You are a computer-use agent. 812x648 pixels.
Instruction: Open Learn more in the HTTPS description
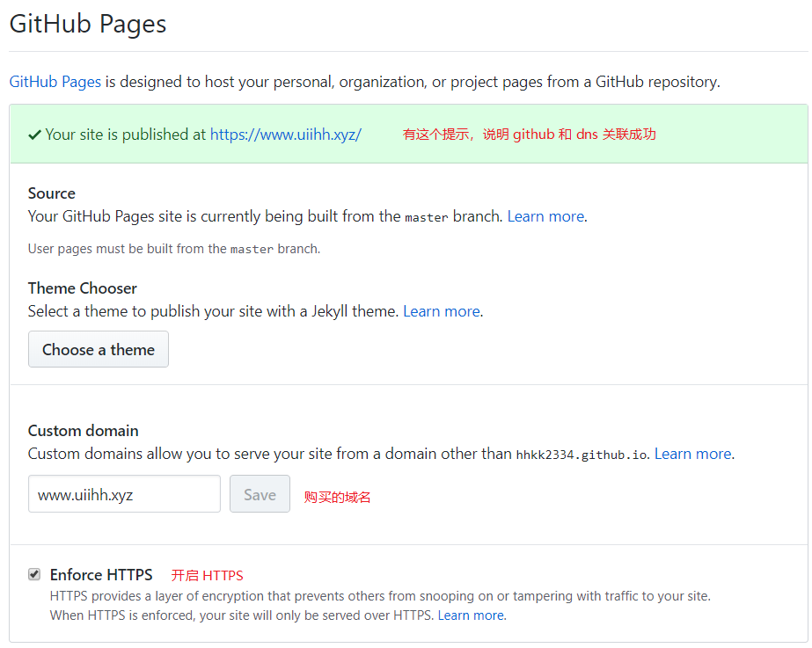[x=471, y=615]
